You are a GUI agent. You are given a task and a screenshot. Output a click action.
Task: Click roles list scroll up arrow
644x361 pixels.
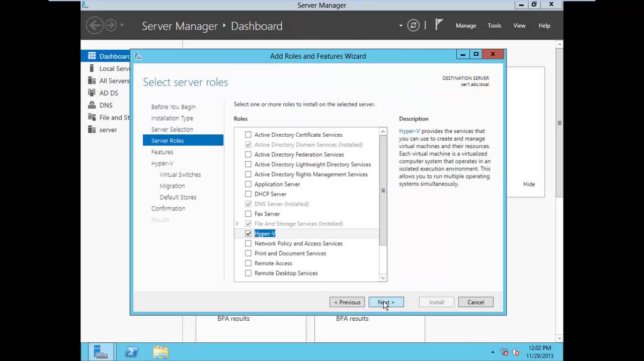pyautogui.click(x=383, y=132)
